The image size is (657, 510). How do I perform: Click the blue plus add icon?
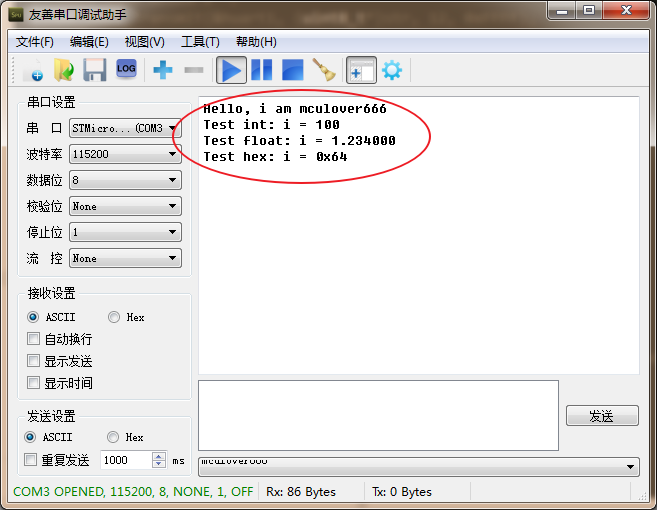click(163, 70)
